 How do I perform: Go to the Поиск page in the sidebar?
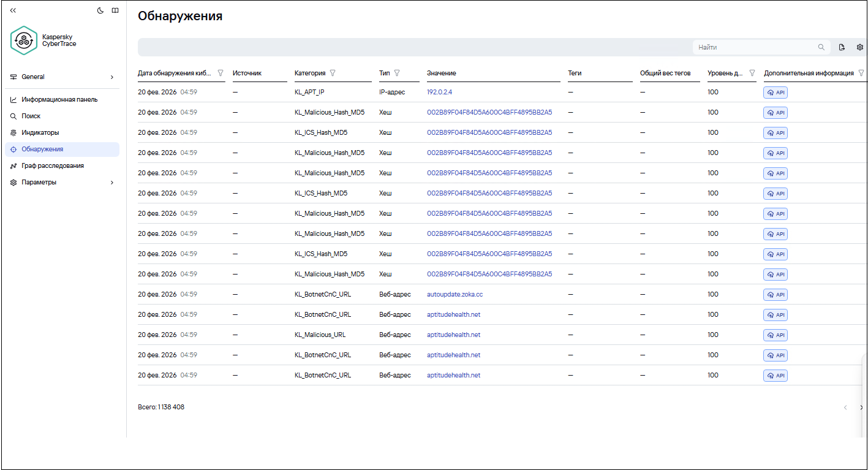(x=62, y=116)
